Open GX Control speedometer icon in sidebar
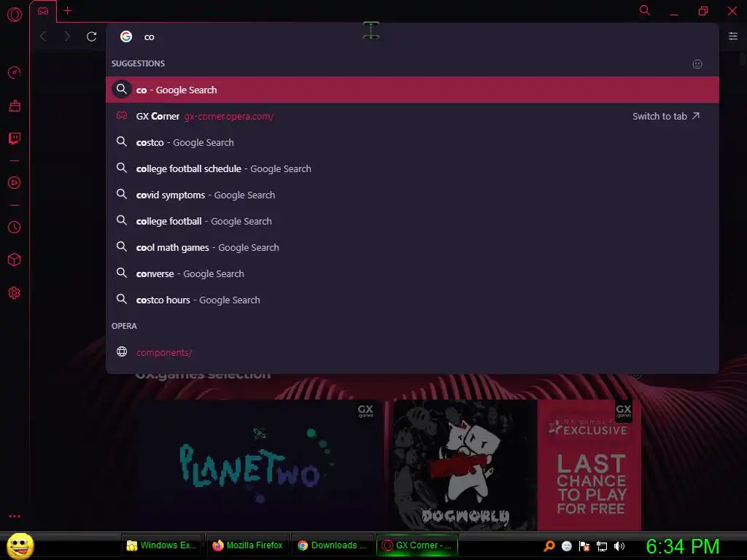Image resolution: width=747 pixels, height=560 pixels. (x=15, y=72)
